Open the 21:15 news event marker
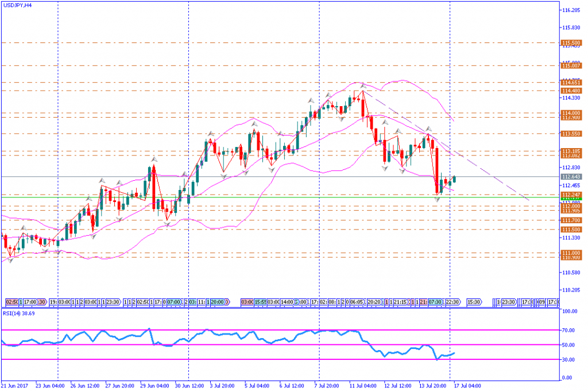 tap(401, 302)
